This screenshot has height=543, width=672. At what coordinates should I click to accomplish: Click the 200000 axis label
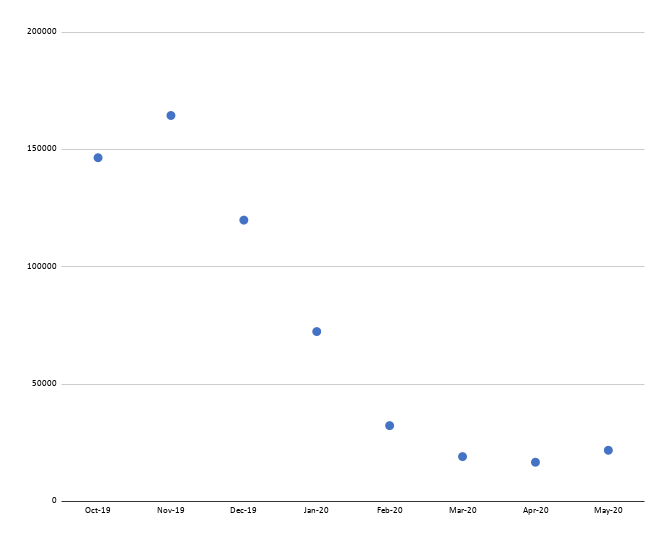click(42, 31)
